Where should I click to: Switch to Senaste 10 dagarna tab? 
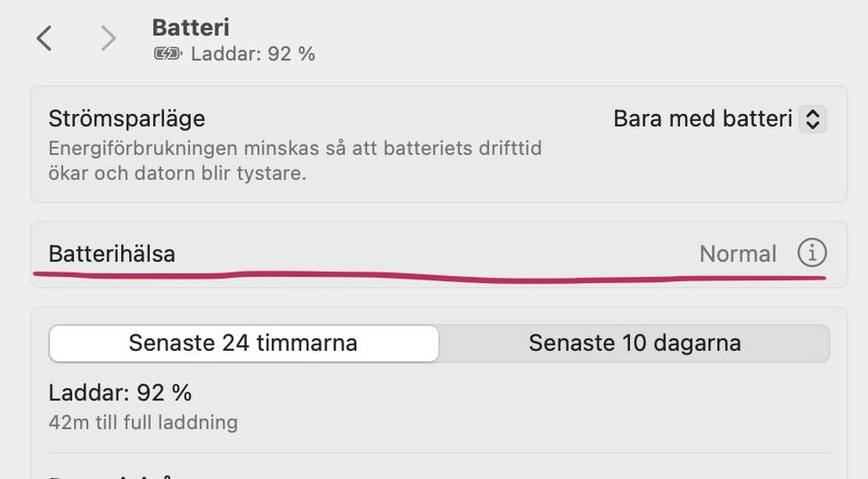[635, 343]
